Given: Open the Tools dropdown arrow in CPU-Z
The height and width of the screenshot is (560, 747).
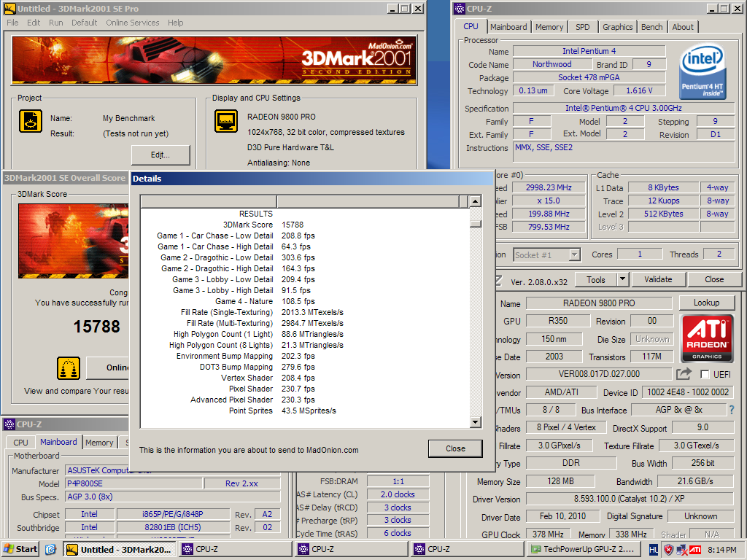Looking at the screenshot, I should point(623,279).
